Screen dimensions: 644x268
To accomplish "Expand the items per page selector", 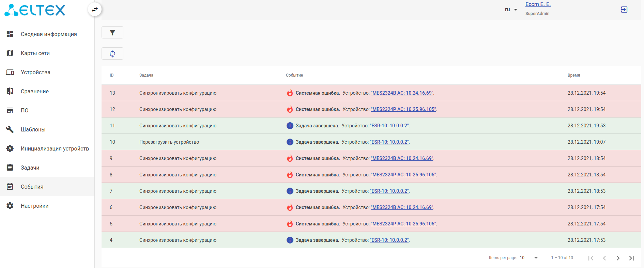I will (x=529, y=258).
